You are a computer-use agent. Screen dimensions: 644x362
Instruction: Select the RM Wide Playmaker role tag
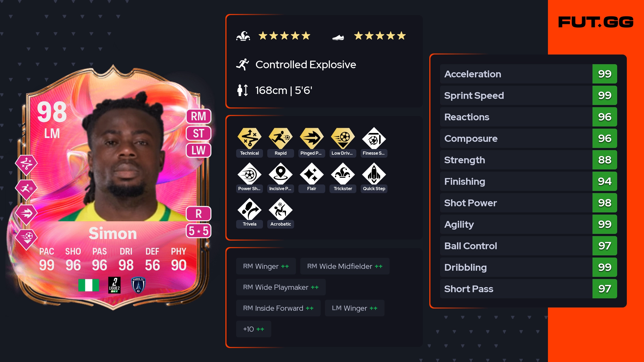pyautogui.click(x=281, y=287)
